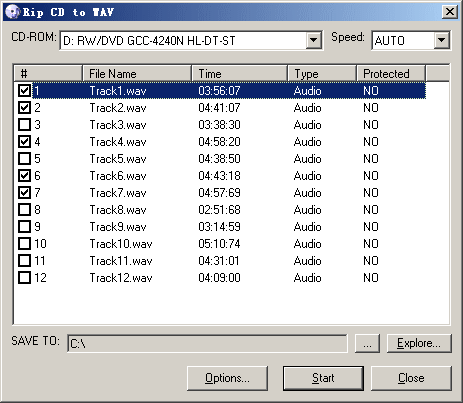Uncheck the Track1.wav checkbox
Image resolution: width=463 pixels, height=403 pixels.
[24, 91]
